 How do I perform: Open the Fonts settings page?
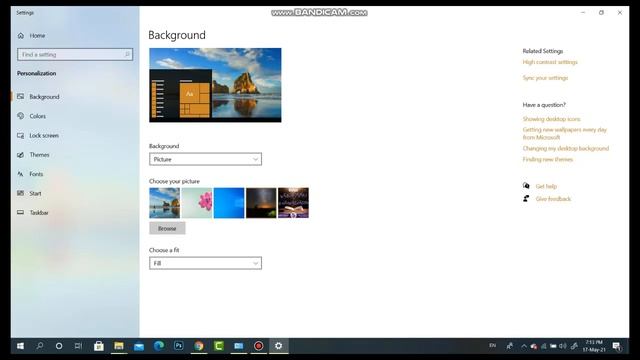pyautogui.click(x=36, y=174)
